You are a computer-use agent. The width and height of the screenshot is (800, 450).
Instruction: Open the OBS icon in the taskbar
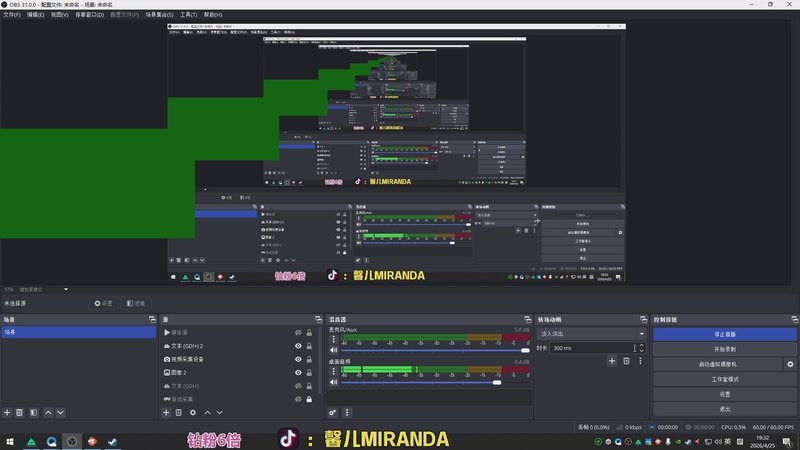72,442
